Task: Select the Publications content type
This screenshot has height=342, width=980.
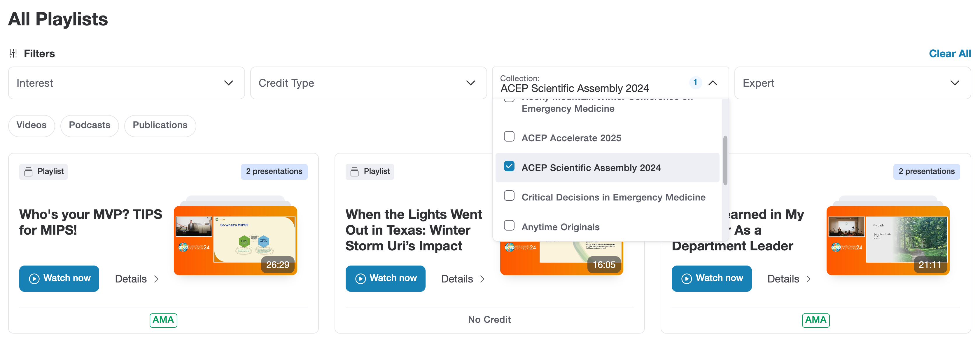Action: coord(160,125)
